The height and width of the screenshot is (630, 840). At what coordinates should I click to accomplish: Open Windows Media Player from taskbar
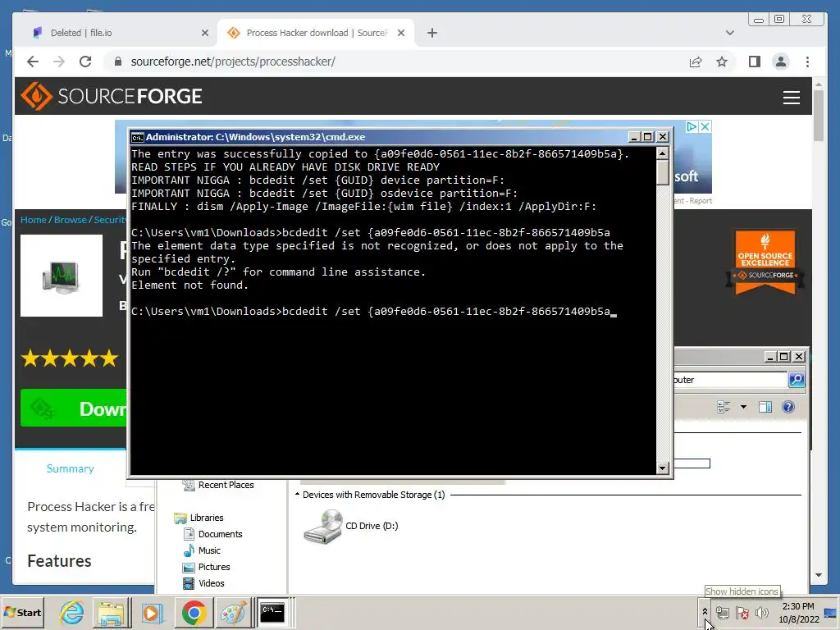[x=152, y=612]
